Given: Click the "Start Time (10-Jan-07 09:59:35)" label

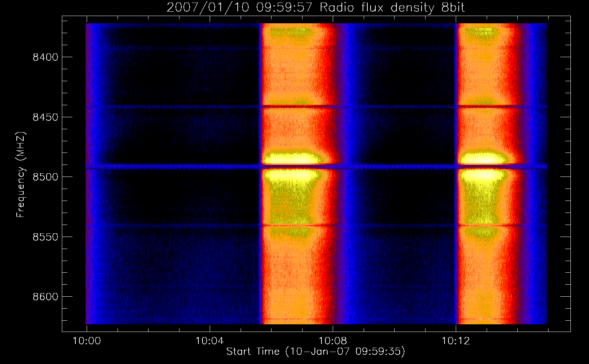Looking at the screenshot, I should [x=316, y=352].
